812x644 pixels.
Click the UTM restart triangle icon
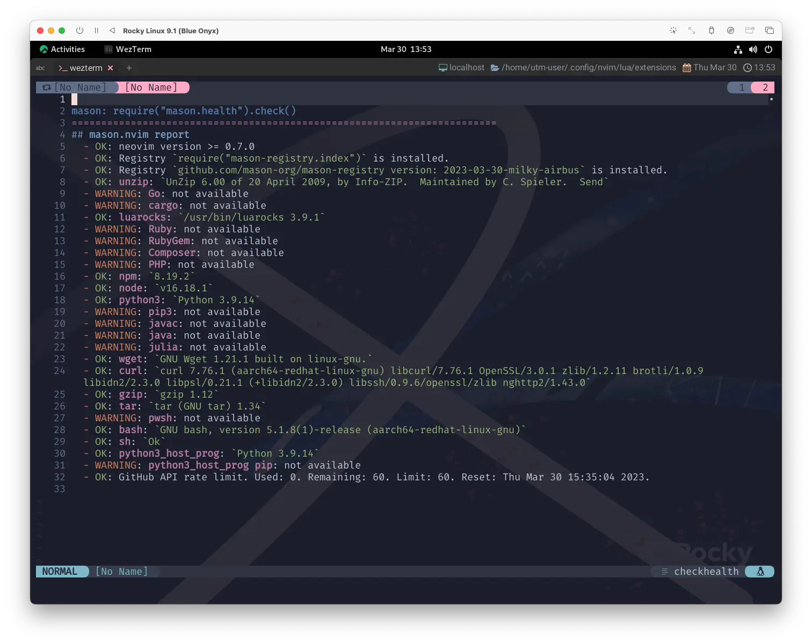coord(112,31)
